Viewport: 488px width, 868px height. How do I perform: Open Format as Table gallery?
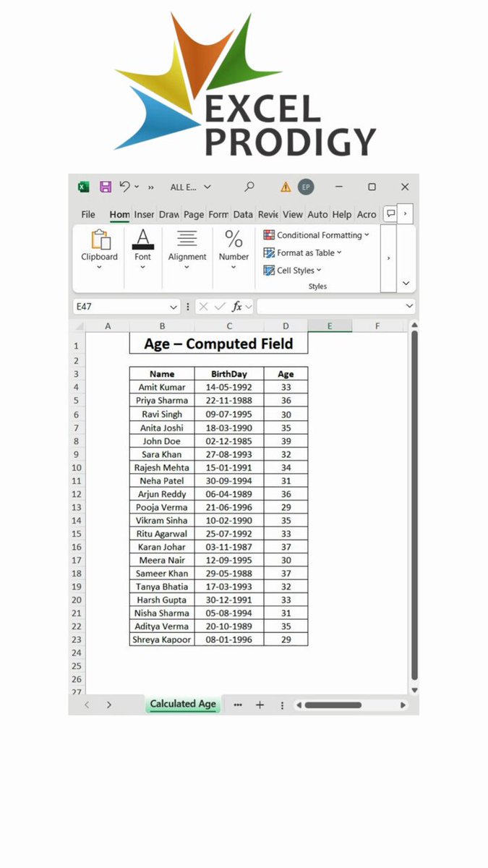click(x=302, y=252)
